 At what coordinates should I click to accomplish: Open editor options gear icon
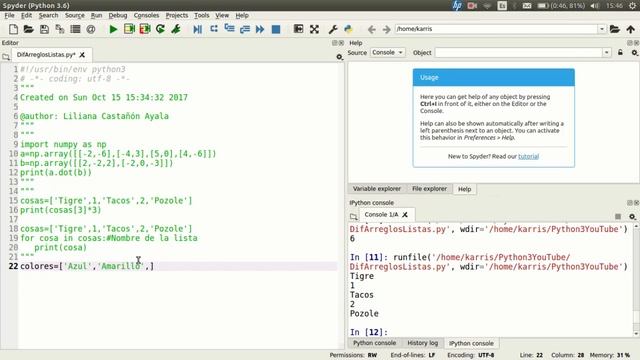point(340,57)
